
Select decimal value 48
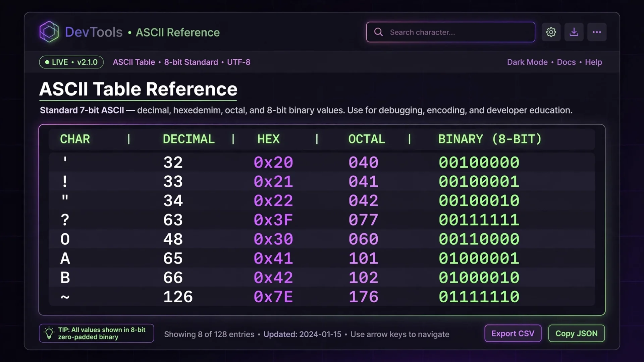coord(173,239)
